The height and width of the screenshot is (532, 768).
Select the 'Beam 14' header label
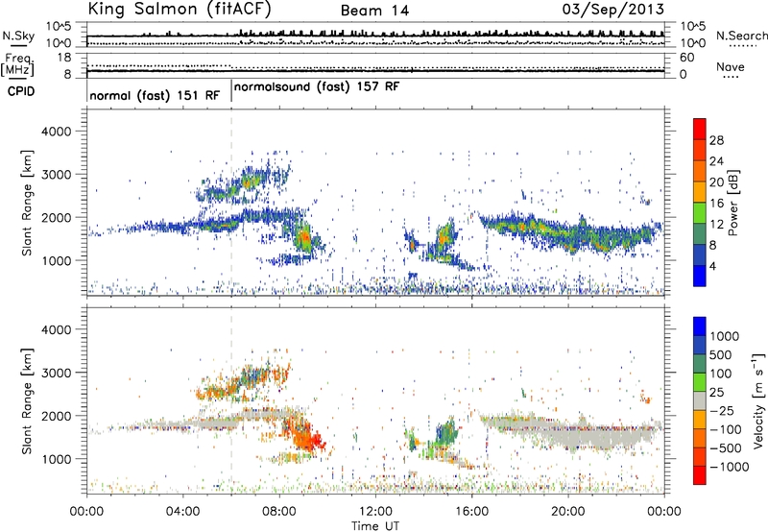pos(374,11)
